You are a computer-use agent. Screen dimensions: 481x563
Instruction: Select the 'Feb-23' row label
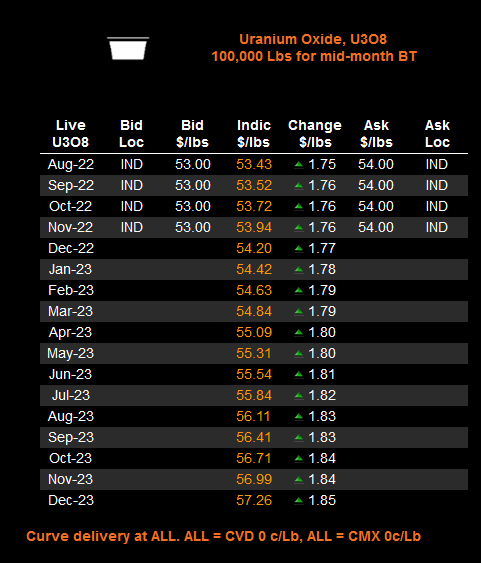[x=71, y=290]
